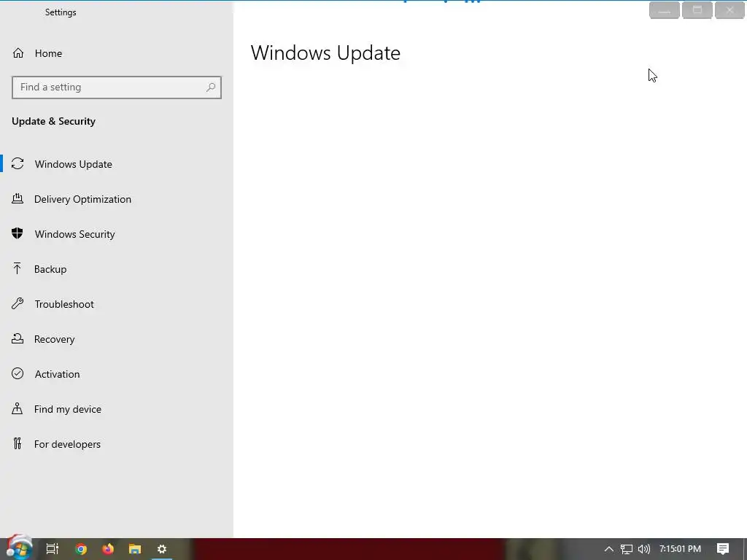Click the volume speaker tray icon
Screen dimensions: 747x560
click(644, 549)
